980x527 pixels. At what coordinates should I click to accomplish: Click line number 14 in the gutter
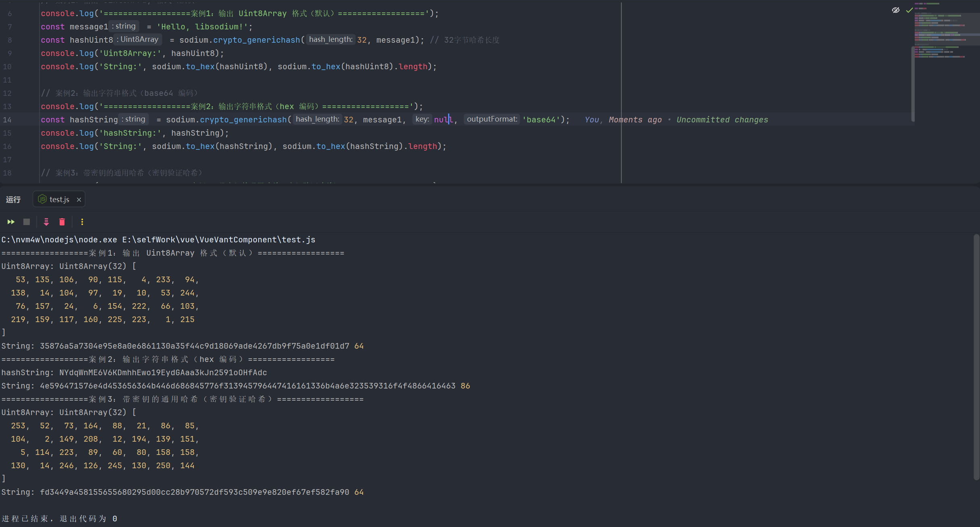click(7, 120)
